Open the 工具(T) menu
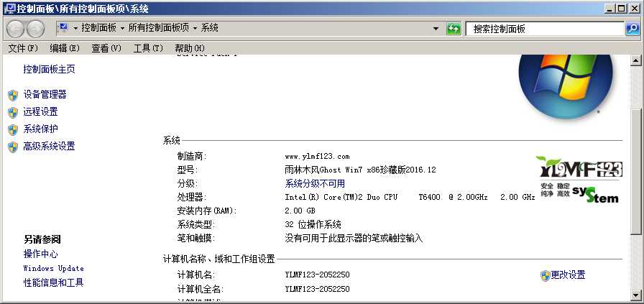 tap(148, 48)
